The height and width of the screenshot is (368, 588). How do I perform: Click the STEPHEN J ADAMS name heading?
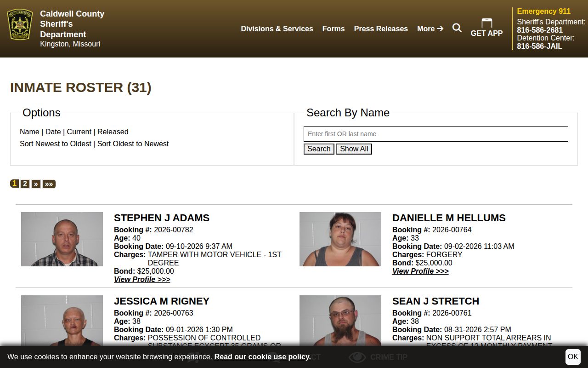162,218
